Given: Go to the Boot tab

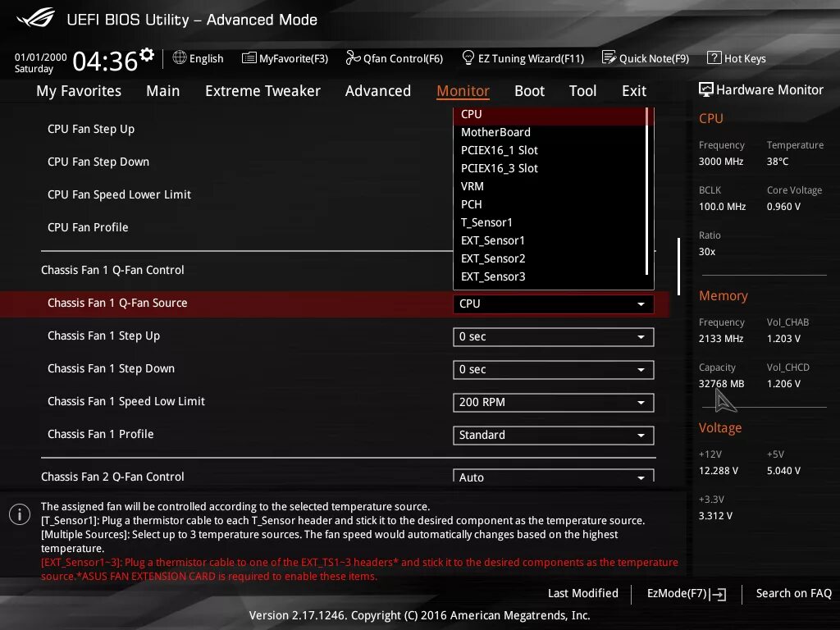Looking at the screenshot, I should [x=529, y=90].
